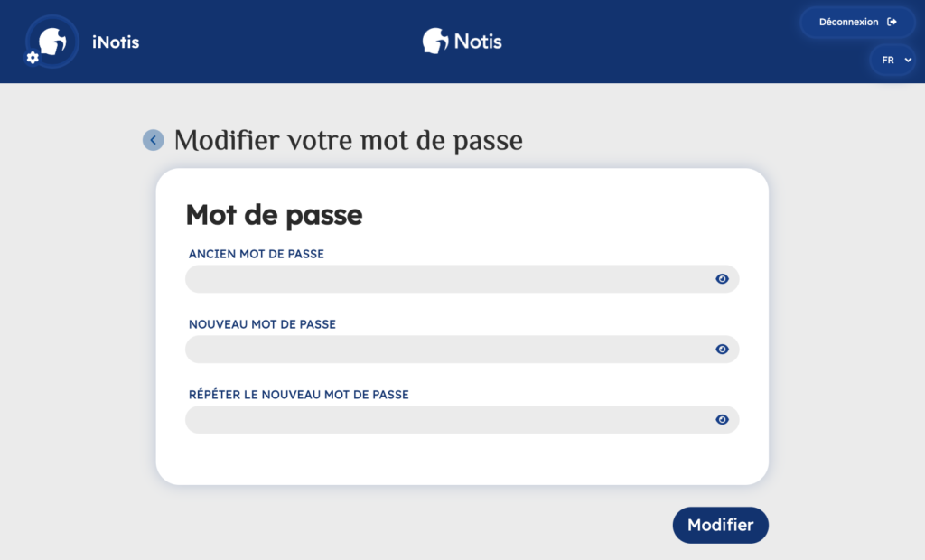Image resolution: width=925 pixels, height=560 pixels.
Task: Click the gear icon on the profile avatar
Action: point(33,58)
